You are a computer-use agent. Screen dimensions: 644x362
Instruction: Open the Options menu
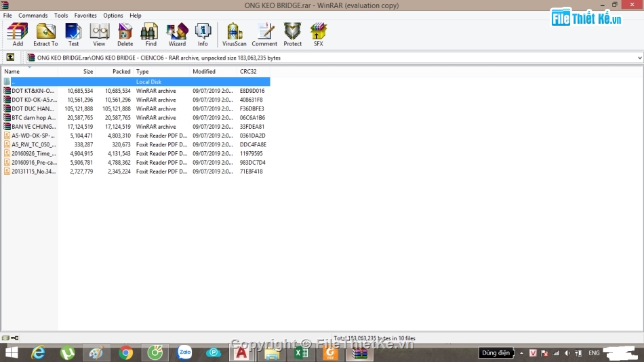(113, 16)
